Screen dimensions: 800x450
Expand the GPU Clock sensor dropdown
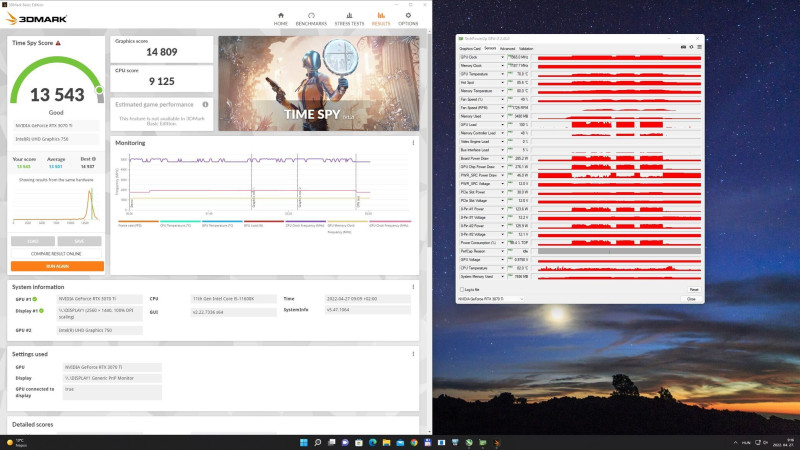pyautogui.click(x=503, y=57)
